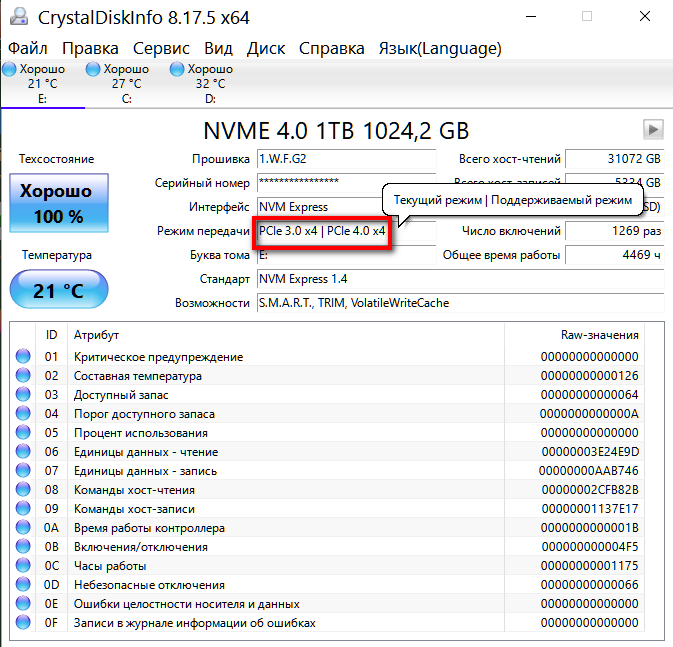Image resolution: width=673 pixels, height=647 pixels.
Task: Click the Возможности field with TRIM
Action: tap(460, 303)
